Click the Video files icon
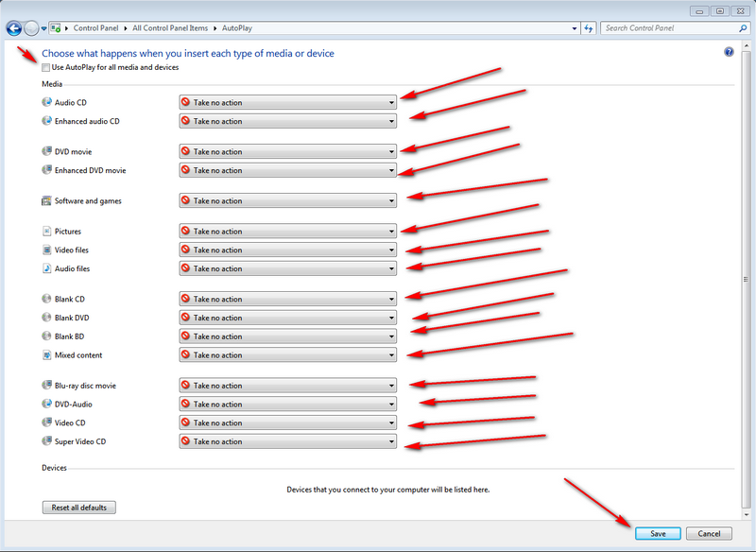Image resolution: width=756 pixels, height=552 pixels. point(46,250)
